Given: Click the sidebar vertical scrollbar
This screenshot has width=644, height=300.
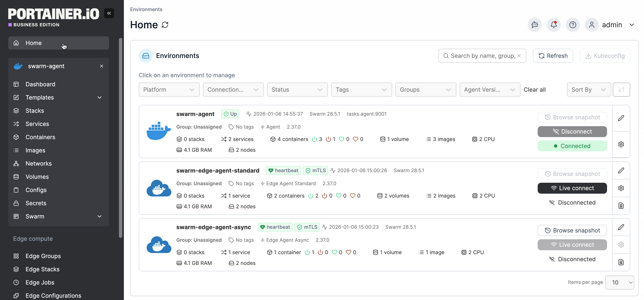Looking at the screenshot, I should 121,138.
